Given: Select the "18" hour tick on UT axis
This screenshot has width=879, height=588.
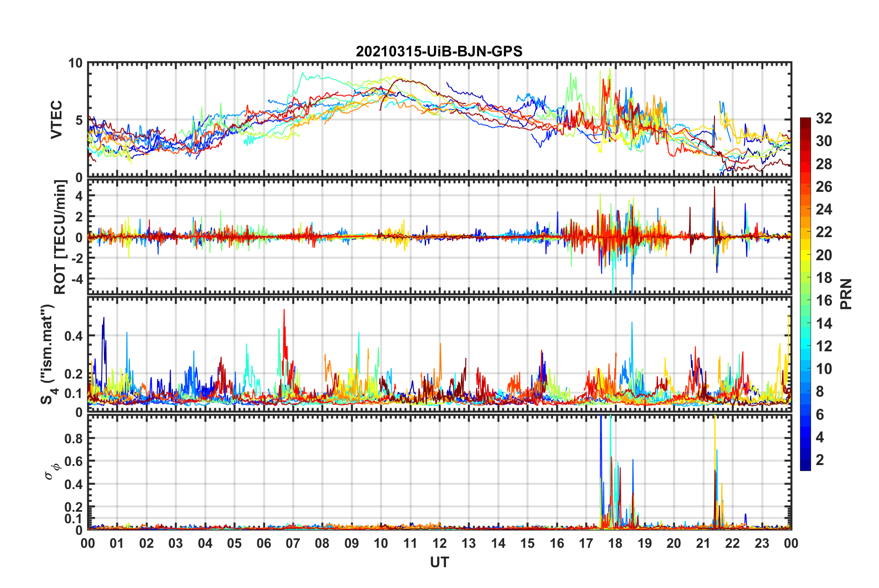Looking at the screenshot, I should click(615, 543).
